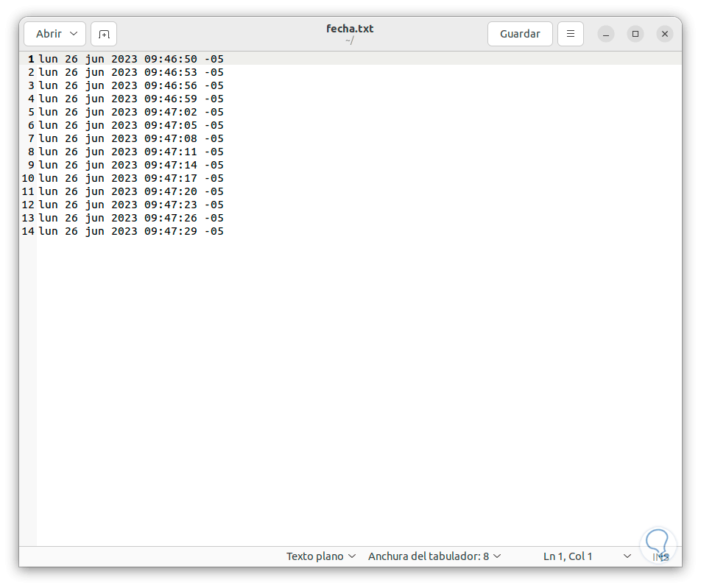Click the line with time 09:47:23

[x=131, y=205]
